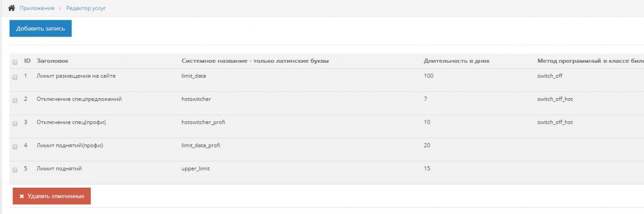Viewport: 644px width, 214px height.
Task: Click the Заголовок column header
Action: pos(53,61)
